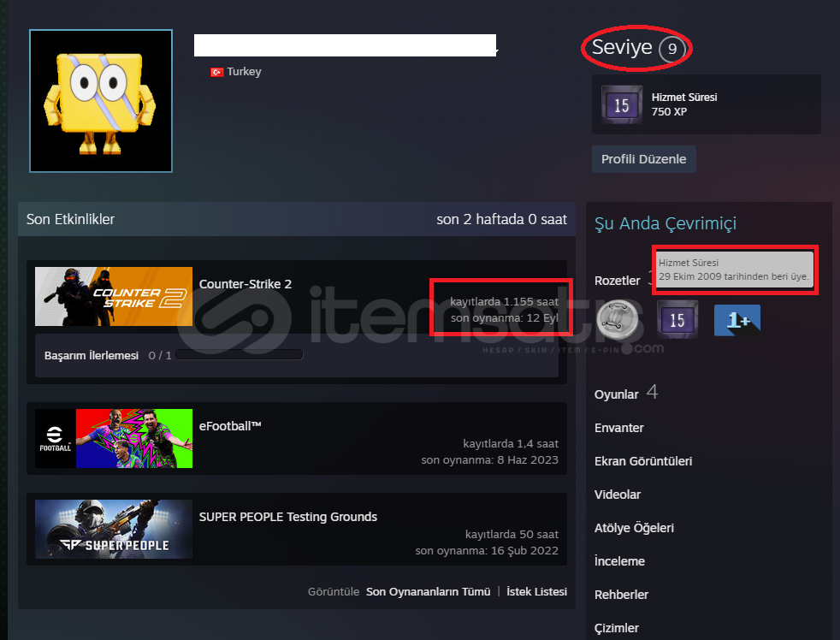840x640 pixels.
Task: Click 'son oynanma: 8 Haz 2023' text
Action: [x=489, y=460]
